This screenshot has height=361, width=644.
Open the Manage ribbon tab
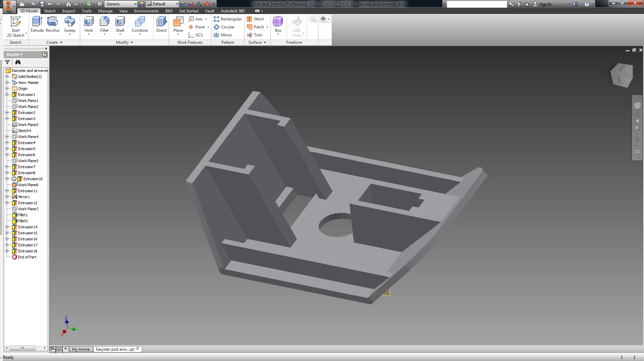pos(105,11)
